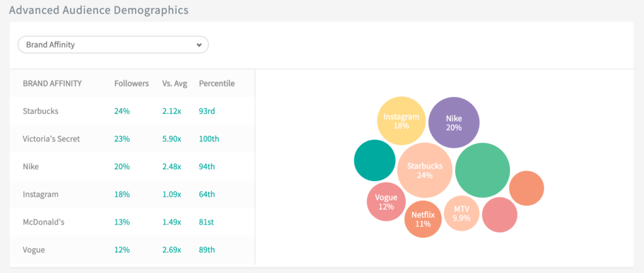Click the 12% followers value in table
Image resolution: width=644 pixels, height=273 pixels.
[122, 250]
